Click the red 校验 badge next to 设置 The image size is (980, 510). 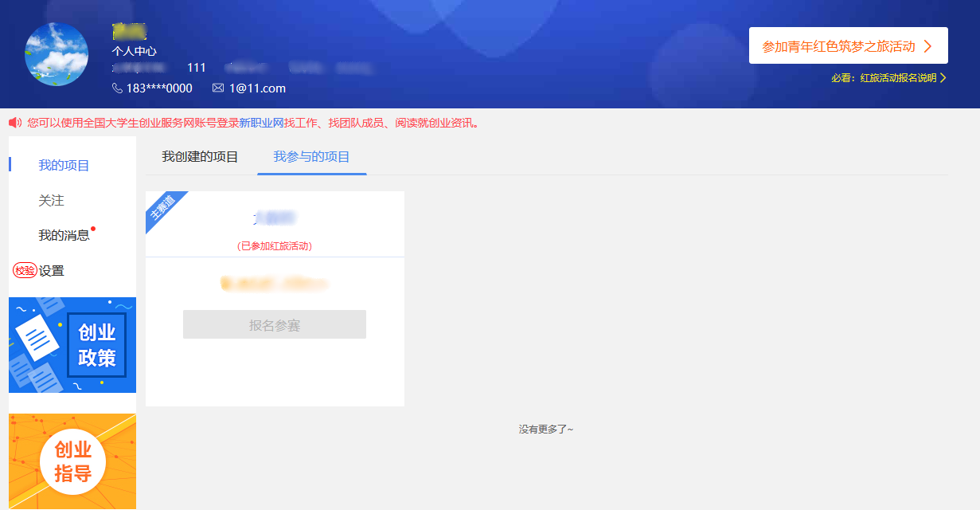[x=25, y=271]
